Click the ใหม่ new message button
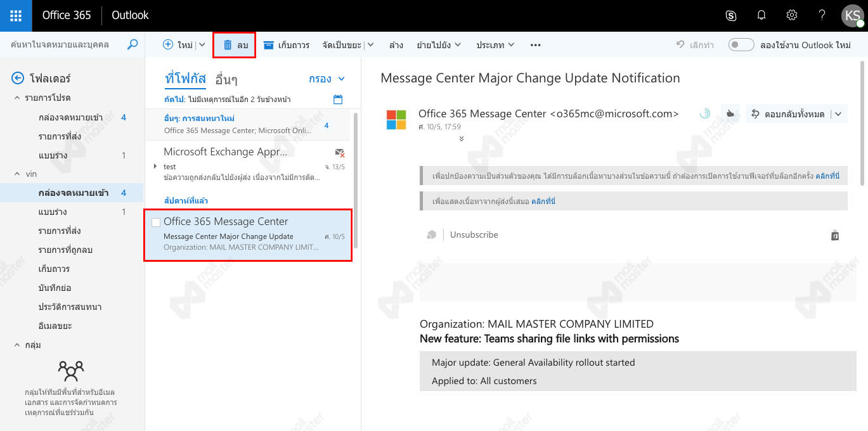 pyautogui.click(x=178, y=45)
